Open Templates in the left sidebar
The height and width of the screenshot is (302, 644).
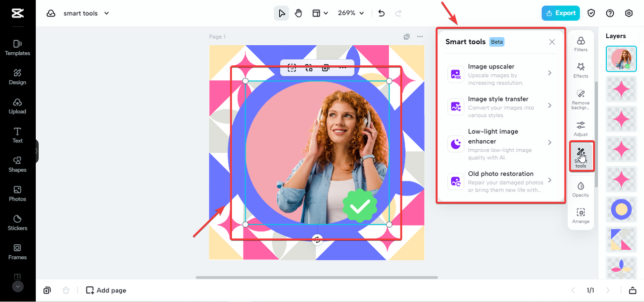[x=18, y=48]
